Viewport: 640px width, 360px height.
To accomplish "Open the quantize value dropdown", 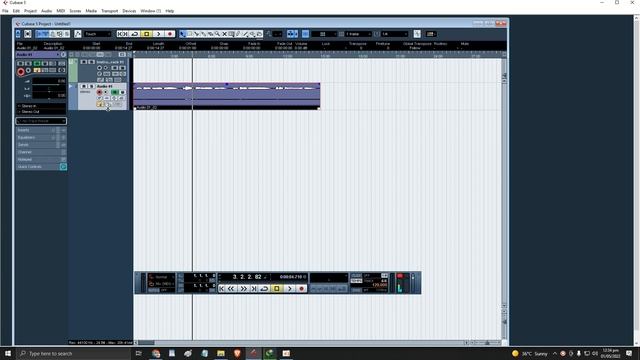I will coord(394,34).
